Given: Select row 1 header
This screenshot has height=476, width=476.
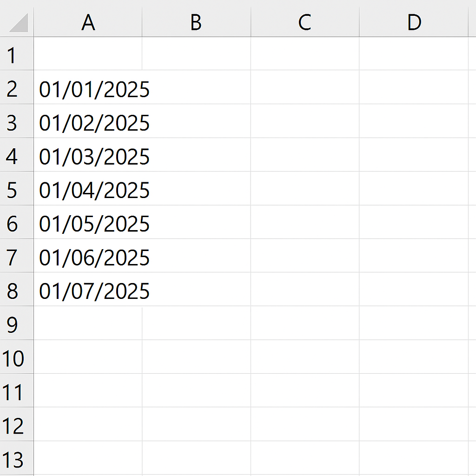Looking at the screenshot, I should pos(17,54).
